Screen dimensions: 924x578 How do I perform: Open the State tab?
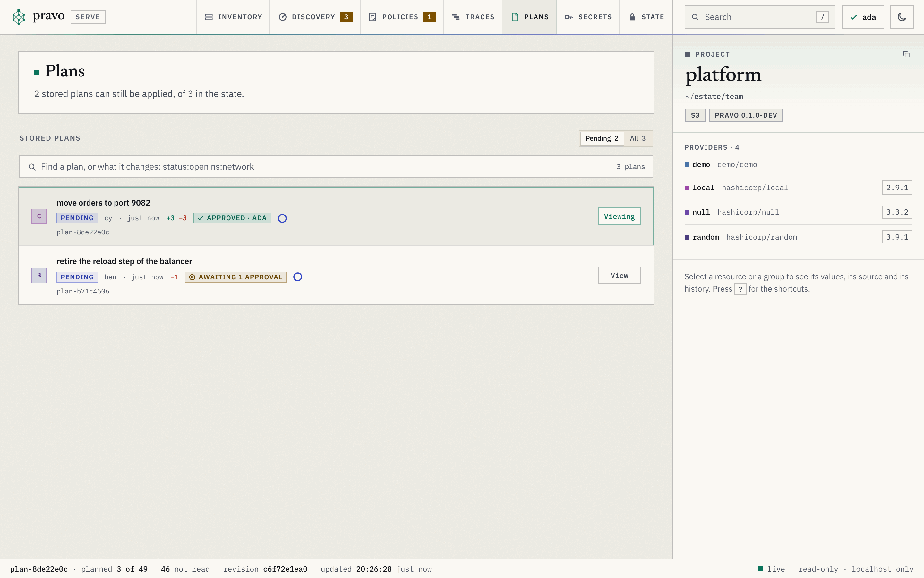pos(646,17)
